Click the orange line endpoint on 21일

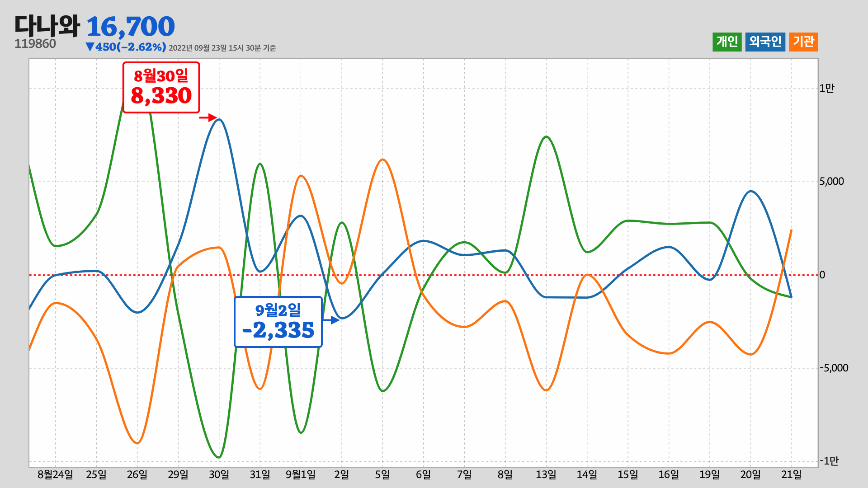click(x=791, y=230)
